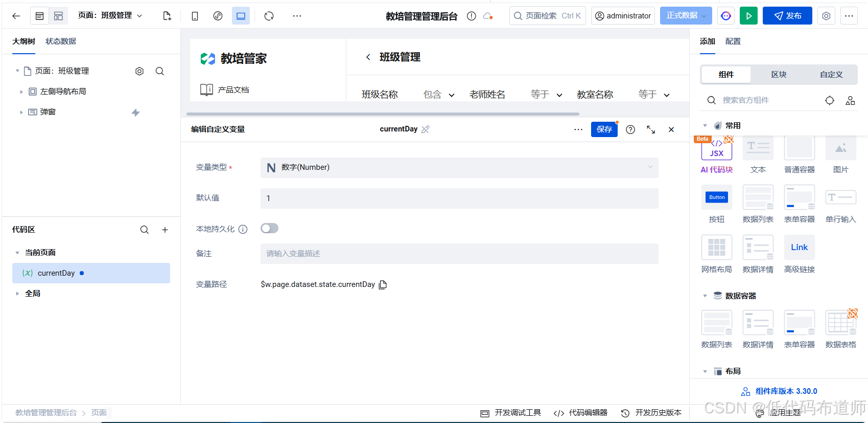Switch to mobile device preview icon

pos(195,16)
